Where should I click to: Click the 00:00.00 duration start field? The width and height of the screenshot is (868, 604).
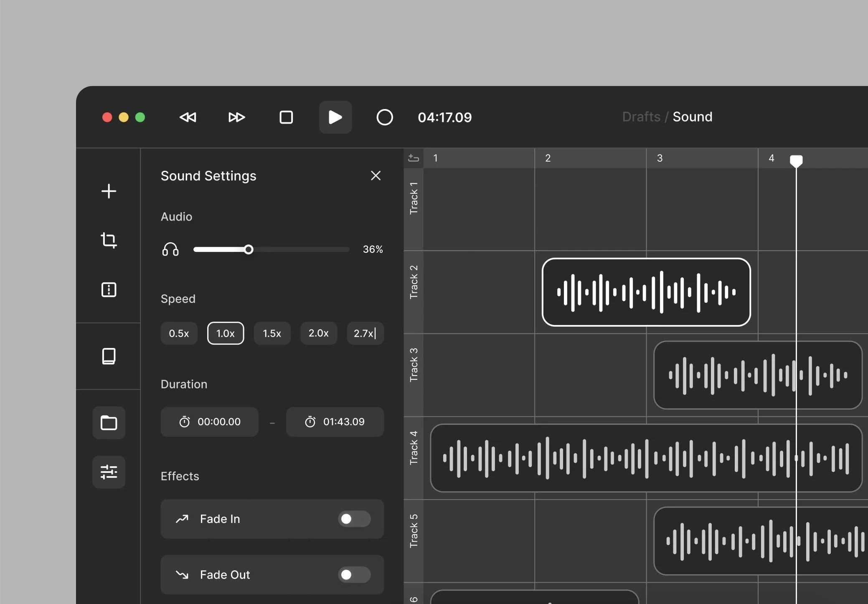209,421
